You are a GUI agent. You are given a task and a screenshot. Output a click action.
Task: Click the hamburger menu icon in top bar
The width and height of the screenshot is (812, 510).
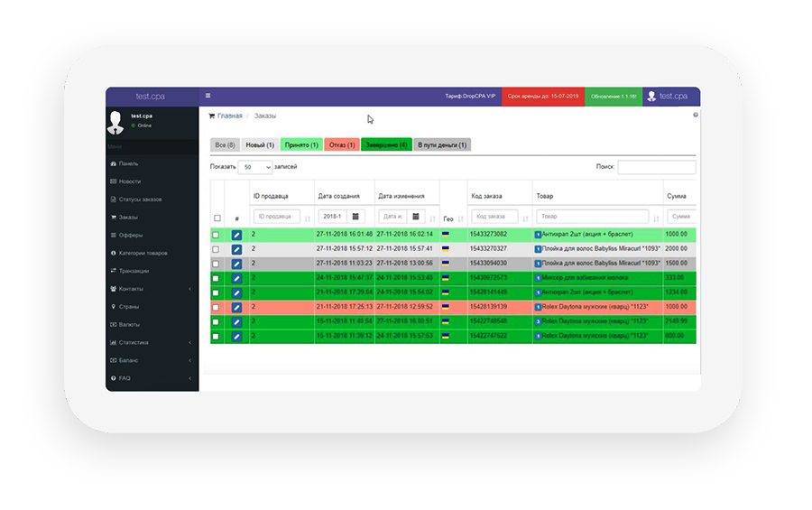(x=208, y=96)
